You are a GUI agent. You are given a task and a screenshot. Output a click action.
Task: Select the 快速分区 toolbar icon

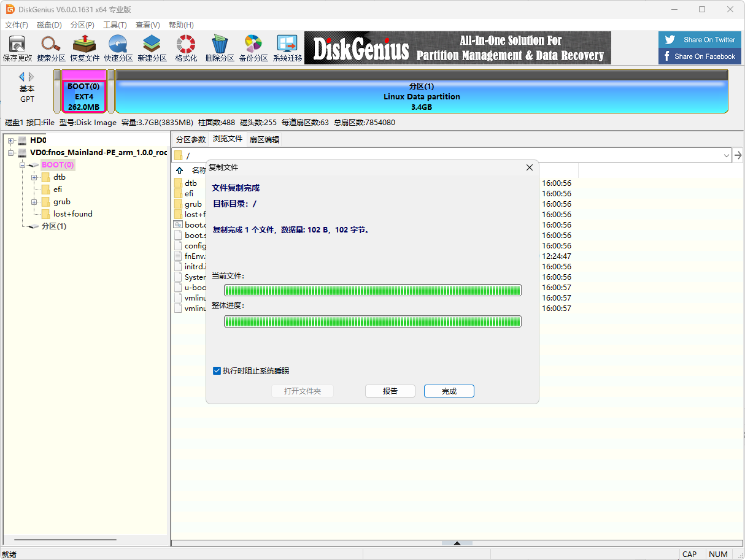pos(118,48)
